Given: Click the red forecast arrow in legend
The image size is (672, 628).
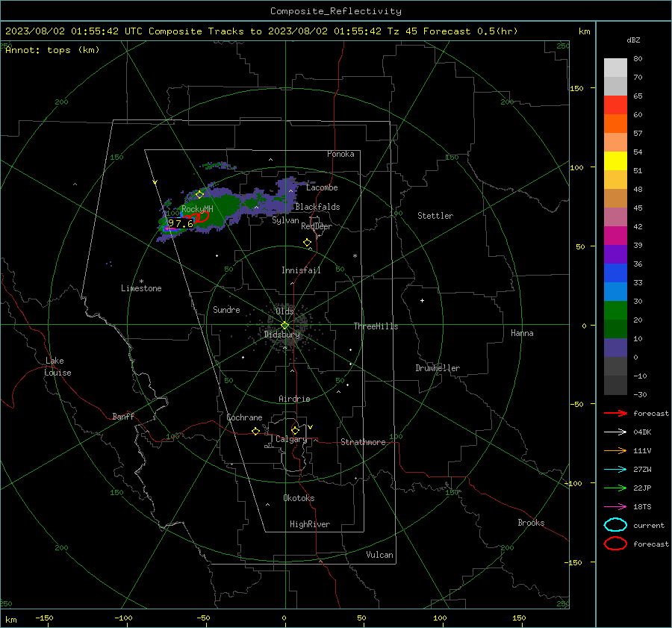Looking at the screenshot, I should point(615,413).
